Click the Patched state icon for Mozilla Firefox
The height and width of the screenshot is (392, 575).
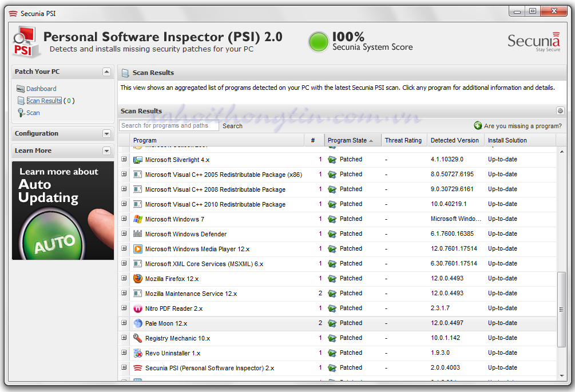point(332,279)
